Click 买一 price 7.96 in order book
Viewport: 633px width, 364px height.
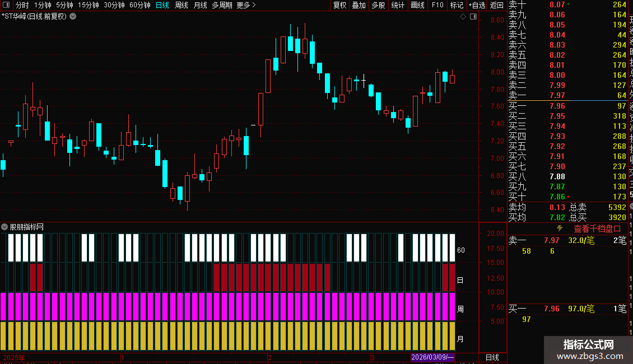557,106
